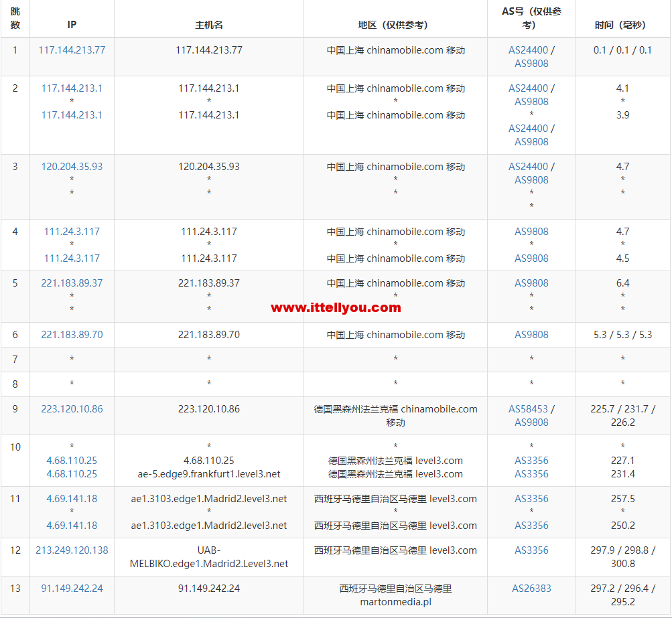Select the "跳数" column header

15,18
